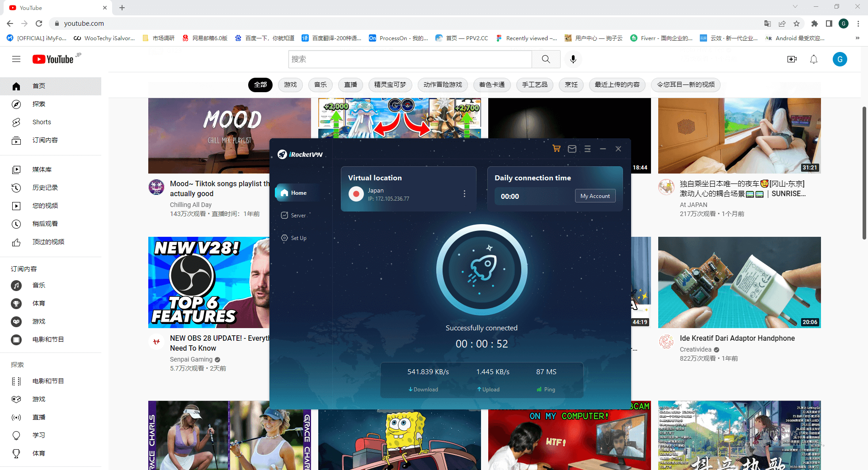This screenshot has width=868, height=470.
Task: Select the 直播 filter chip
Action: click(350, 85)
